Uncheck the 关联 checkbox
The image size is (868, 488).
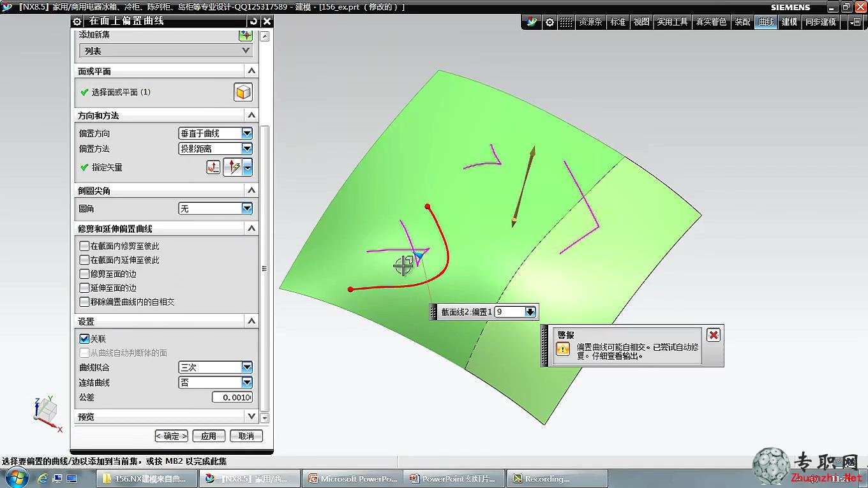coord(84,339)
